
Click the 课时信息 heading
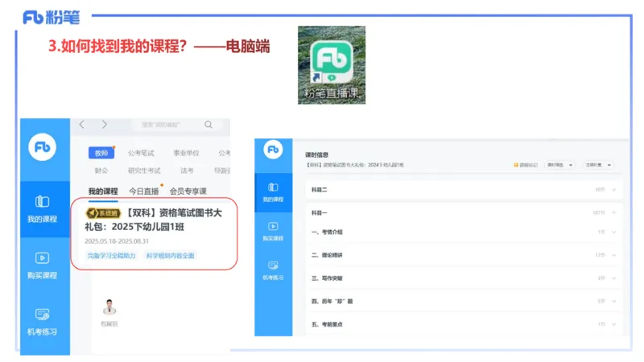(316, 154)
